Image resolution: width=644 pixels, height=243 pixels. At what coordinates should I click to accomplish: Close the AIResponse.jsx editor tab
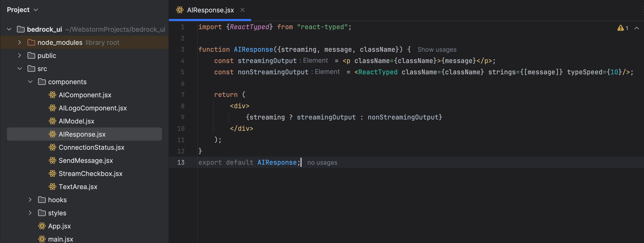(242, 10)
